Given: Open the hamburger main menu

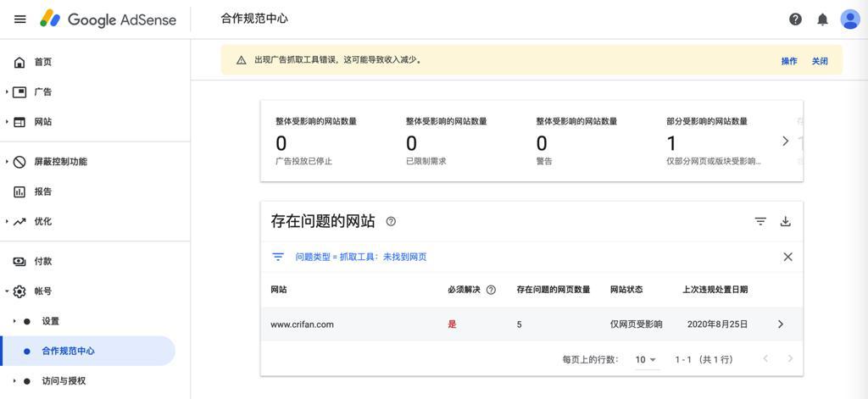Looking at the screenshot, I should pos(20,19).
